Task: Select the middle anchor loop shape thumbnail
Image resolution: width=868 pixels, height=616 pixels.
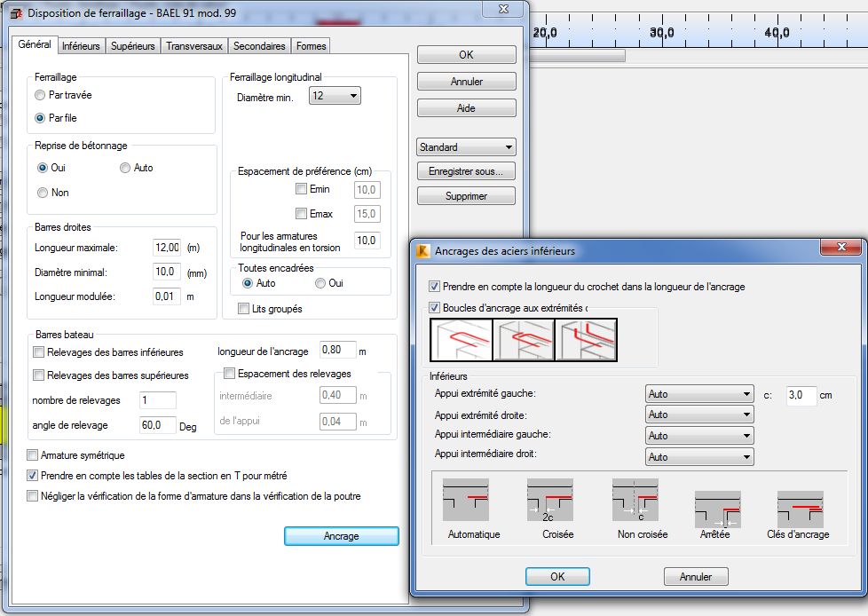Action: coord(524,340)
